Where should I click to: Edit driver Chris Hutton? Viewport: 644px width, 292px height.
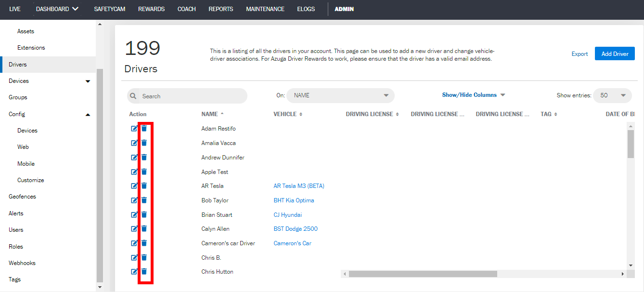[134, 272]
